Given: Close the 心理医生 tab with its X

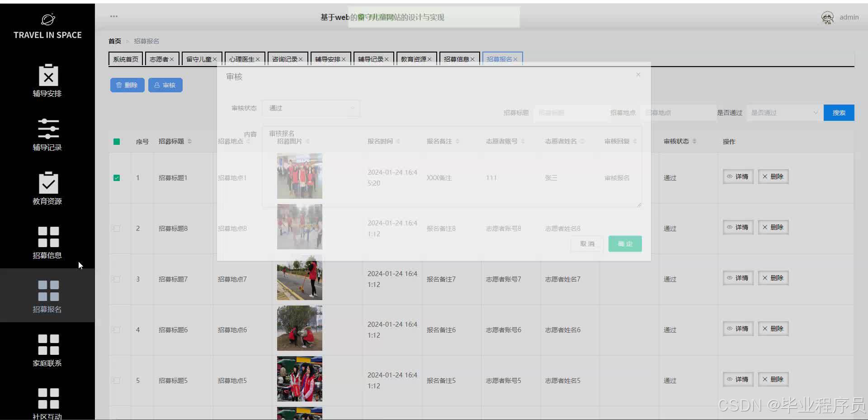Looking at the screenshot, I should [x=258, y=59].
